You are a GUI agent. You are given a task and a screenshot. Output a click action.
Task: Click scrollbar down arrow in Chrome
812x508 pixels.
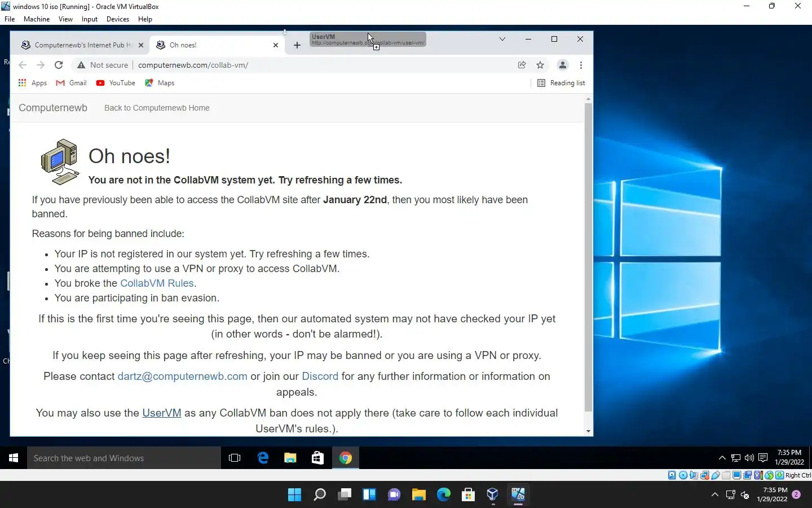click(588, 431)
